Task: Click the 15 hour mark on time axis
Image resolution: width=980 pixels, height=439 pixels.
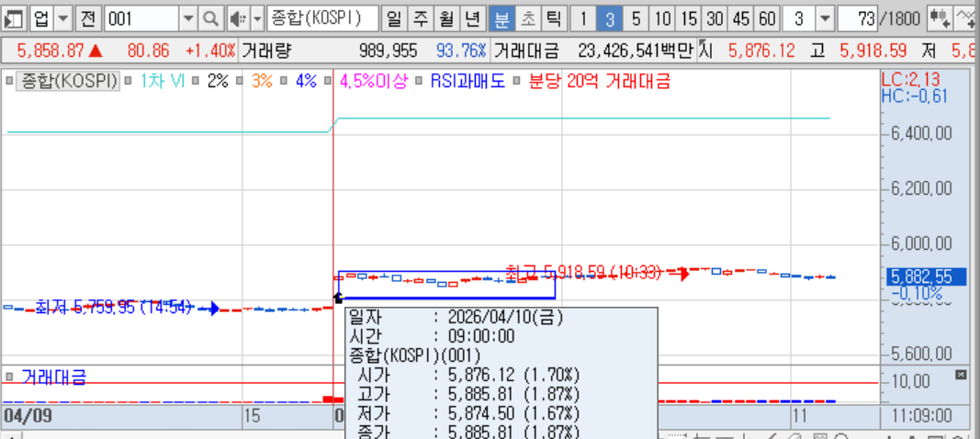Action: click(x=252, y=416)
